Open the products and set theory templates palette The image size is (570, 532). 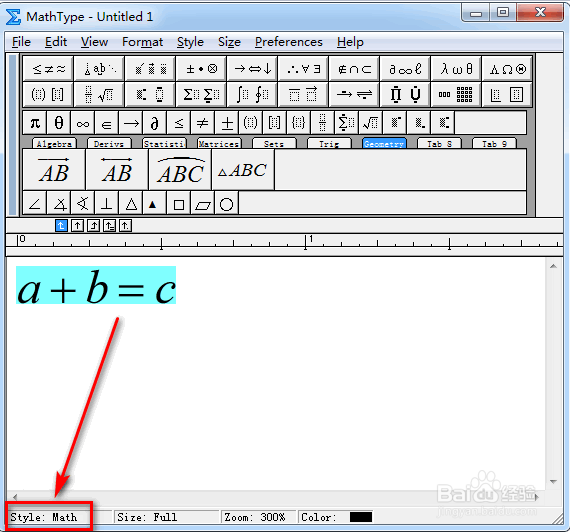pos(405,95)
